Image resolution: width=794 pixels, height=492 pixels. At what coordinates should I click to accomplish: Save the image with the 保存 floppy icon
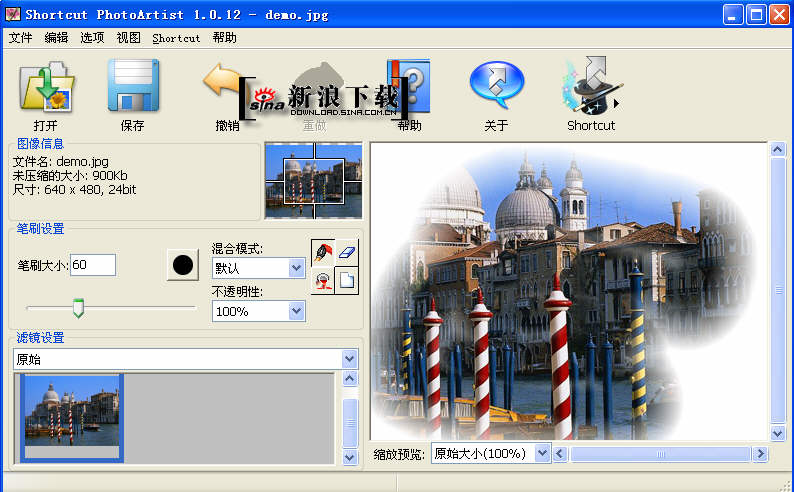(133, 85)
